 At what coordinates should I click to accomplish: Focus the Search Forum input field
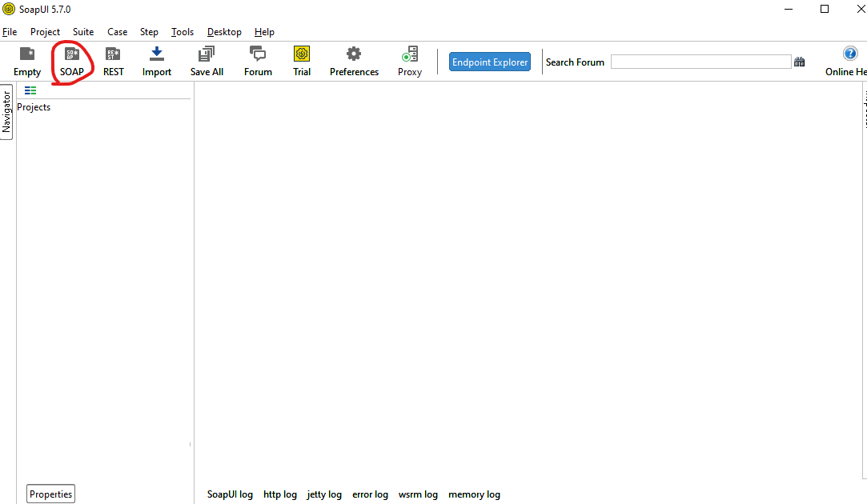(700, 62)
